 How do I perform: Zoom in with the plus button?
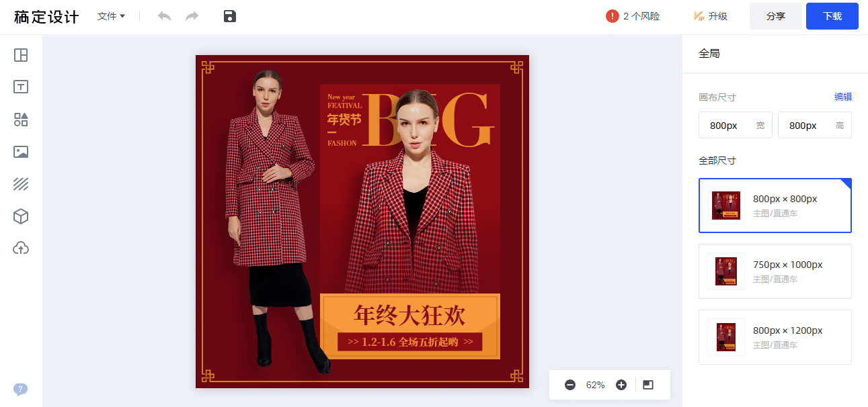pyautogui.click(x=621, y=385)
